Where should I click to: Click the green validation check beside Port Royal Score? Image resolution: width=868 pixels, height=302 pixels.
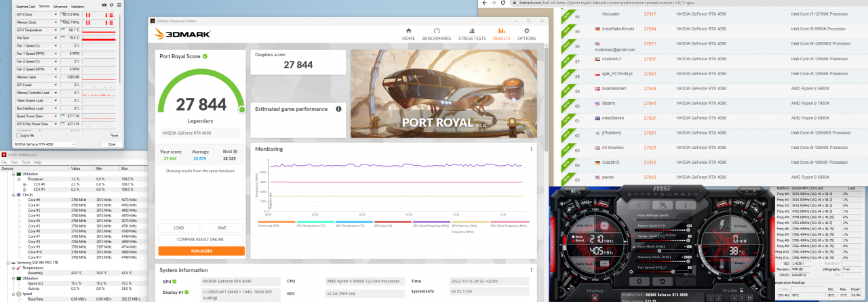205,57
